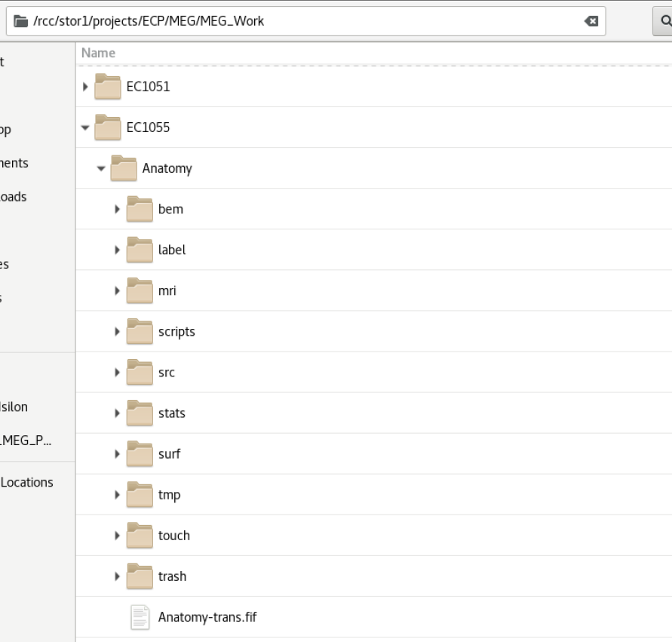Click the scripts folder icon
This screenshot has width=672, height=642.
pyautogui.click(x=140, y=331)
